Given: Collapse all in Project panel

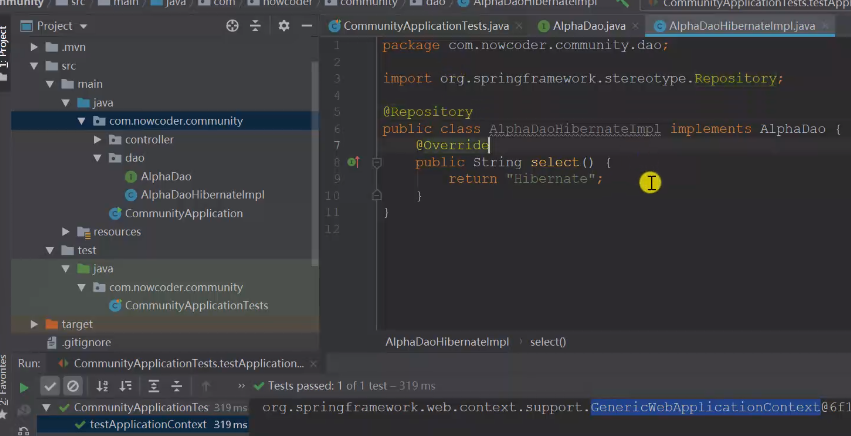Looking at the screenshot, I should (x=255, y=26).
